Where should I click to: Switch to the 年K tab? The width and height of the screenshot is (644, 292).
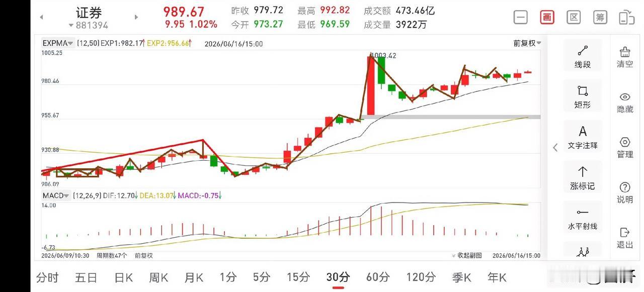click(497, 277)
